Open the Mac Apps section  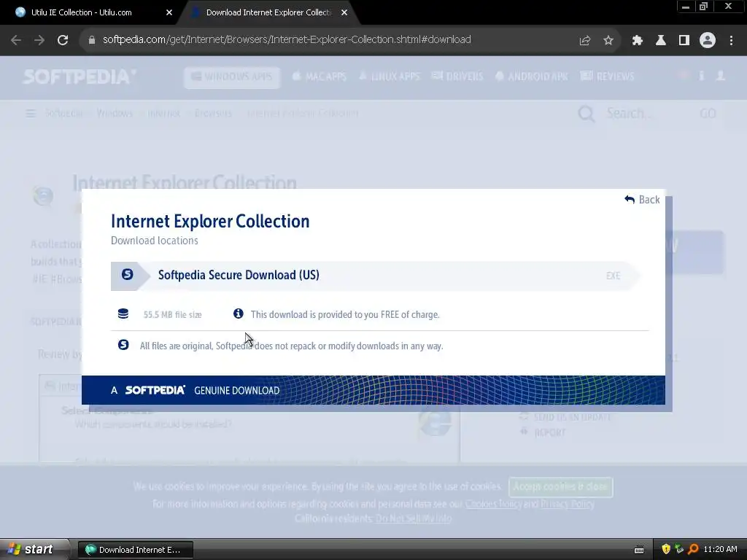click(320, 77)
